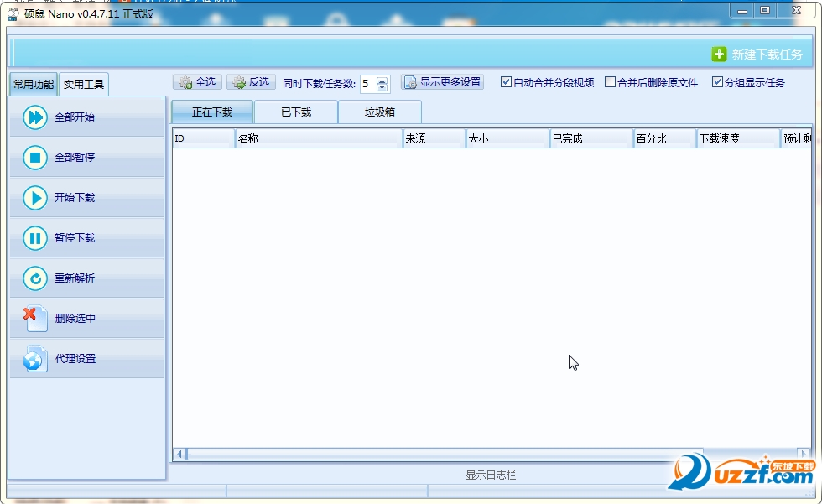Click horizontal scrollbar right arrow
The height and width of the screenshot is (504, 822).
[804, 454]
